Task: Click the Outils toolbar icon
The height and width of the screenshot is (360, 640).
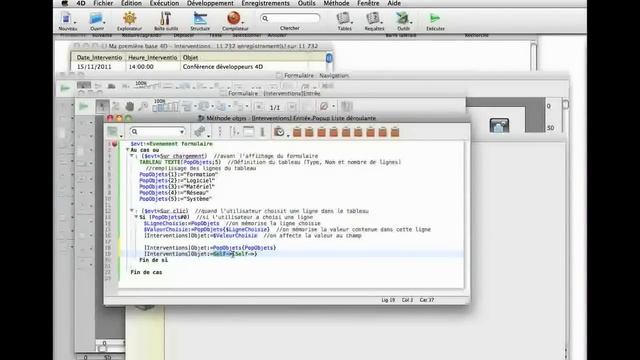Action: pyautogui.click(x=402, y=18)
